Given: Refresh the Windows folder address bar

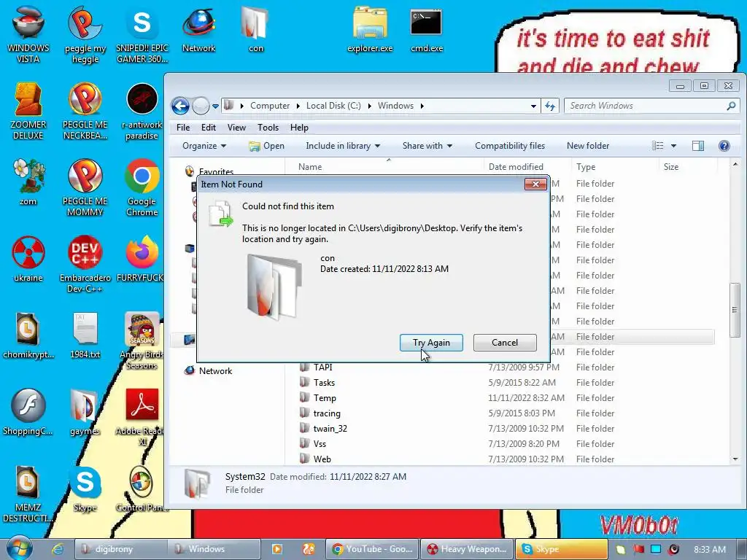Looking at the screenshot, I should pyautogui.click(x=550, y=106).
